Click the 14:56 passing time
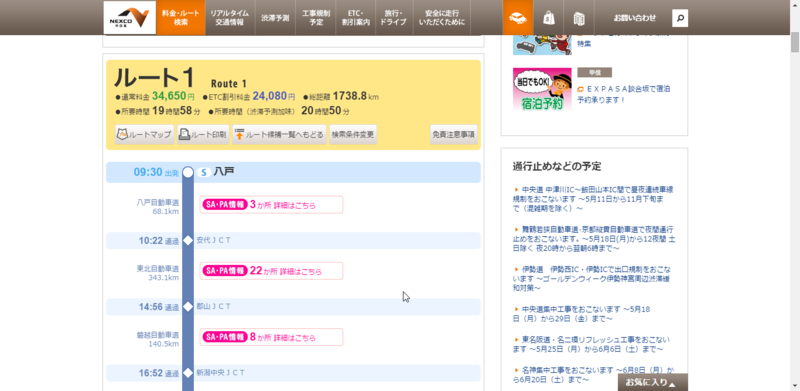This screenshot has height=391, width=800. pyautogui.click(x=151, y=307)
